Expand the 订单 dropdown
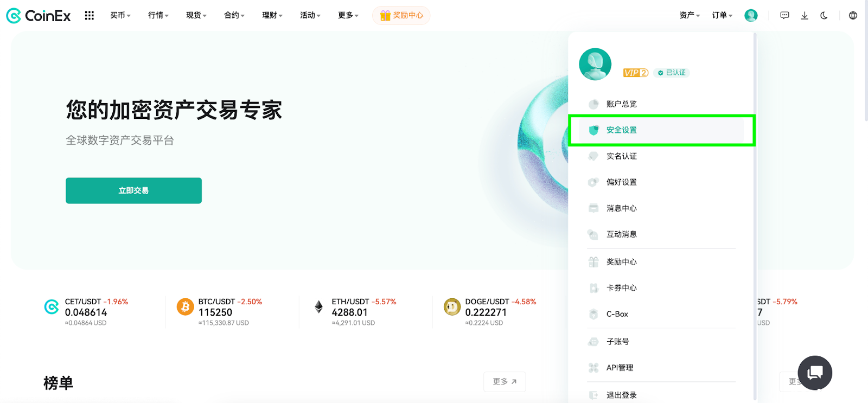The width and height of the screenshot is (868, 403). pyautogui.click(x=722, y=16)
